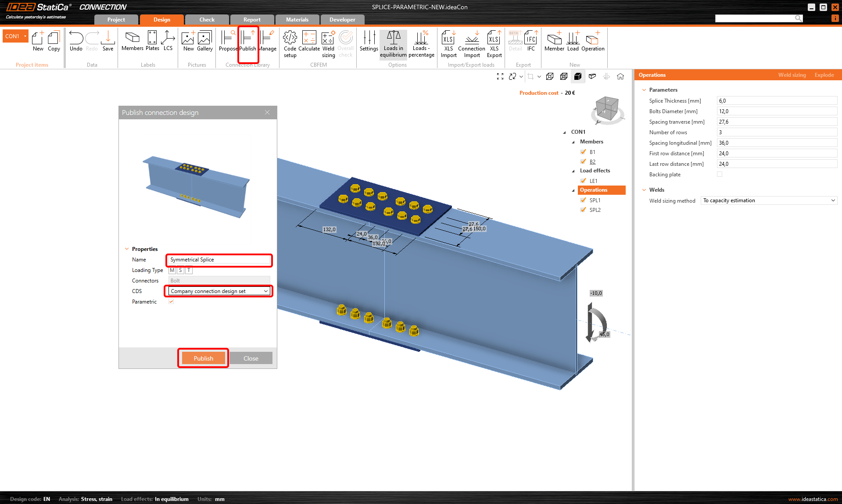Enable the Backing plate option
This screenshot has height=504, width=842.
[719, 174]
